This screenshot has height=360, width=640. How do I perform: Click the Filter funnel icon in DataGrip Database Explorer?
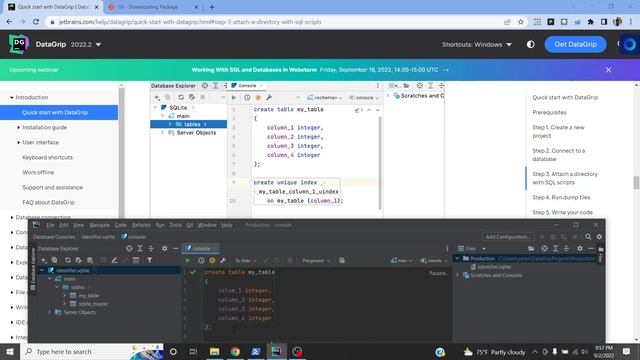(x=149, y=260)
